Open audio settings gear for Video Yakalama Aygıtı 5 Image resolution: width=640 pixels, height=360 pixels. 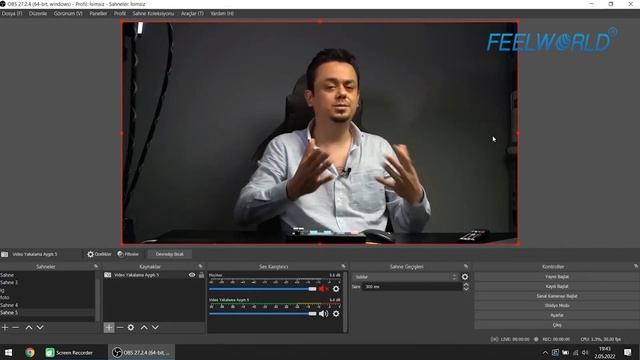click(336, 313)
